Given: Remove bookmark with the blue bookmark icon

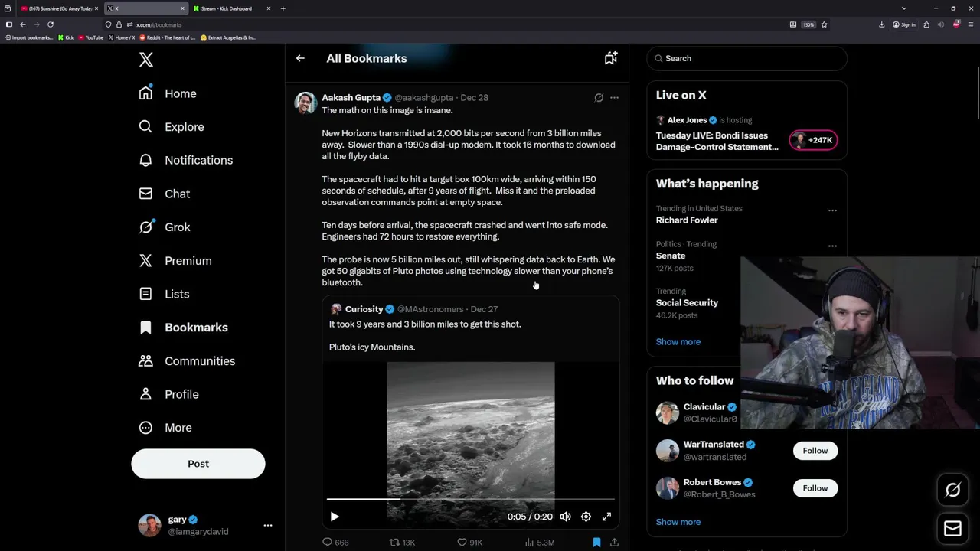Looking at the screenshot, I should click(x=596, y=542).
